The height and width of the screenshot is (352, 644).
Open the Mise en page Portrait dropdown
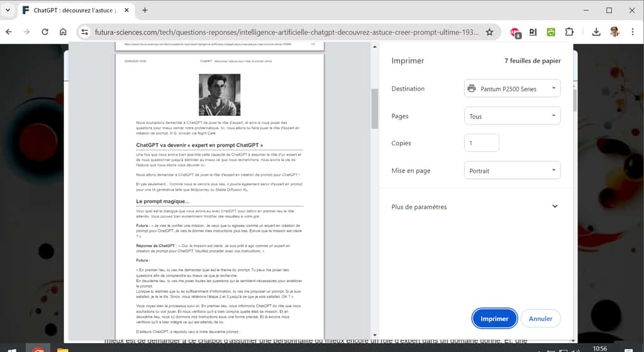point(512,170)
